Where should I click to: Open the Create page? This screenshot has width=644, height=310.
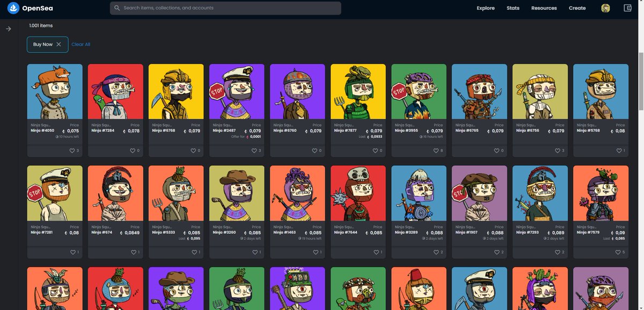point(577,8)
